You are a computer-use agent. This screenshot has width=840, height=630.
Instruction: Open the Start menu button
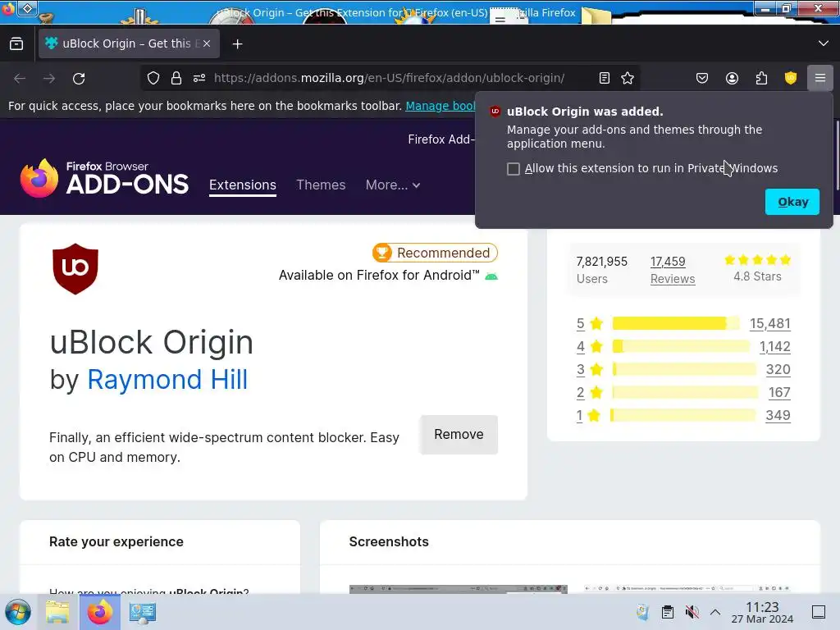click(18, 612)
